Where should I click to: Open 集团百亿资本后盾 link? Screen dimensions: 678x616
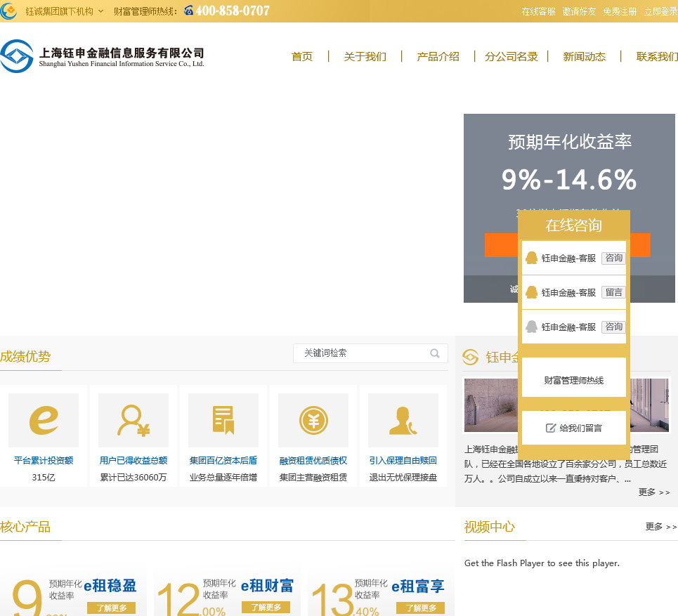tap(223, 461)
